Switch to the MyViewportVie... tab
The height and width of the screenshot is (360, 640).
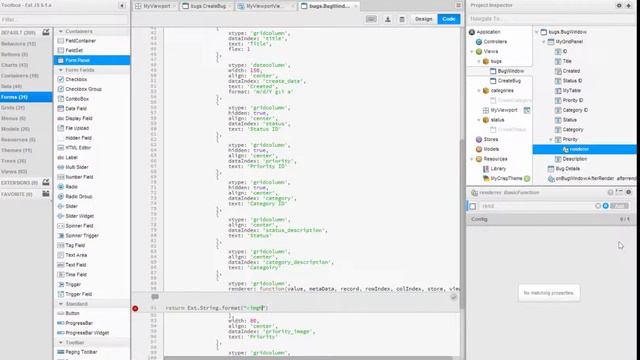pyautogui.click(x=265, y=6)
